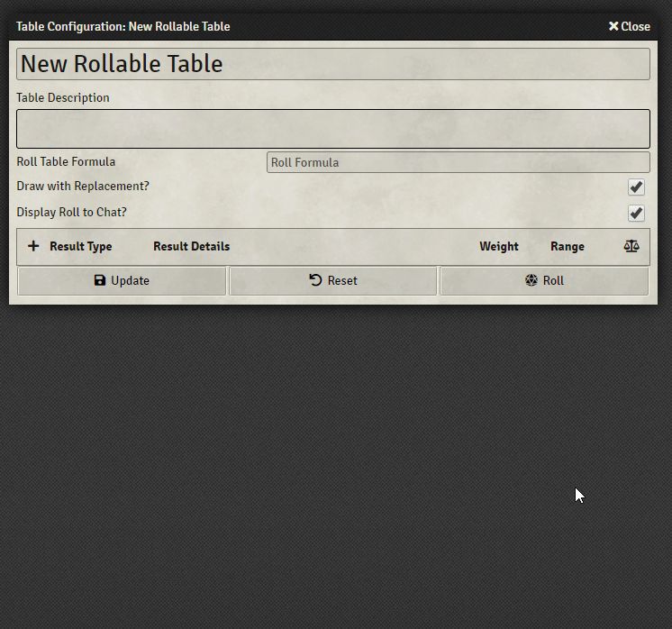Click the Display Roll to Chat label
The height and width of the screenshot is (629, 672).
tap(71, 213)
